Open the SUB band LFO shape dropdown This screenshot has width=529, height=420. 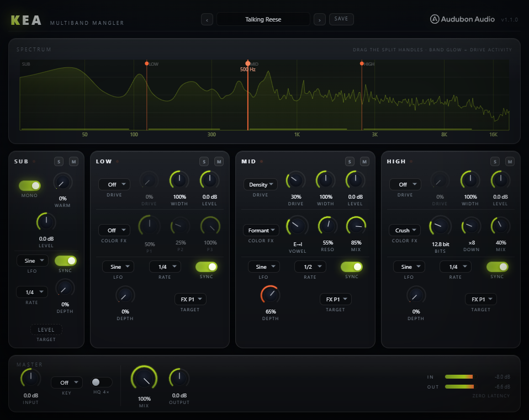pyautogui.click(x=33, y=260)
